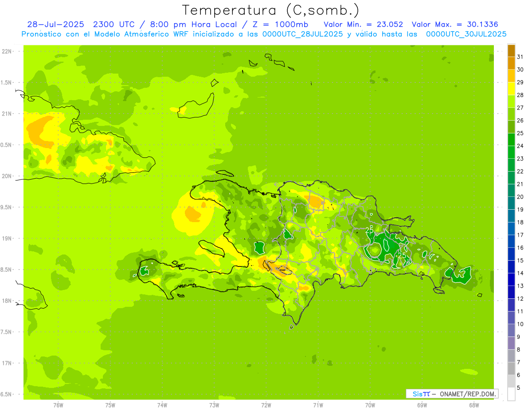Click the '69W' longitude label
This screenshot has height=411, width=532.
pos(422,405)
